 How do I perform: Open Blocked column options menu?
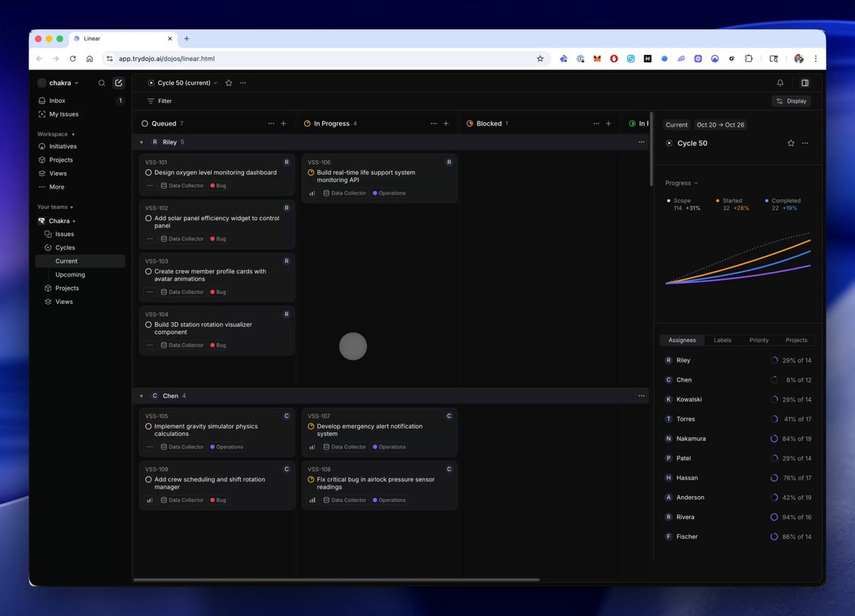[596, 124]
